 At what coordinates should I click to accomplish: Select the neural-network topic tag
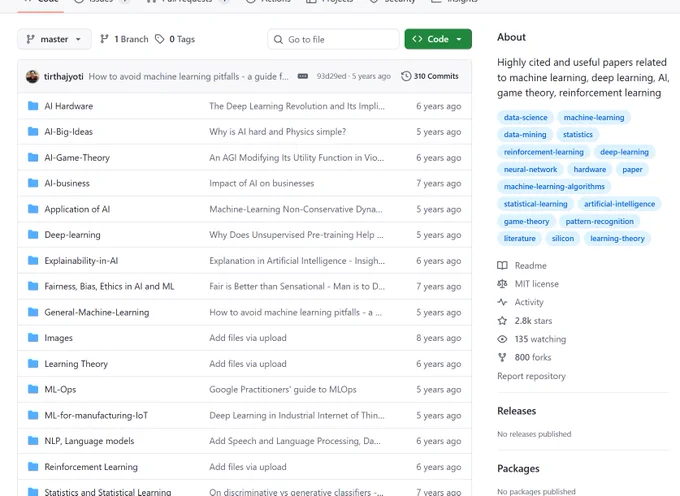click(x=530, y=170)
